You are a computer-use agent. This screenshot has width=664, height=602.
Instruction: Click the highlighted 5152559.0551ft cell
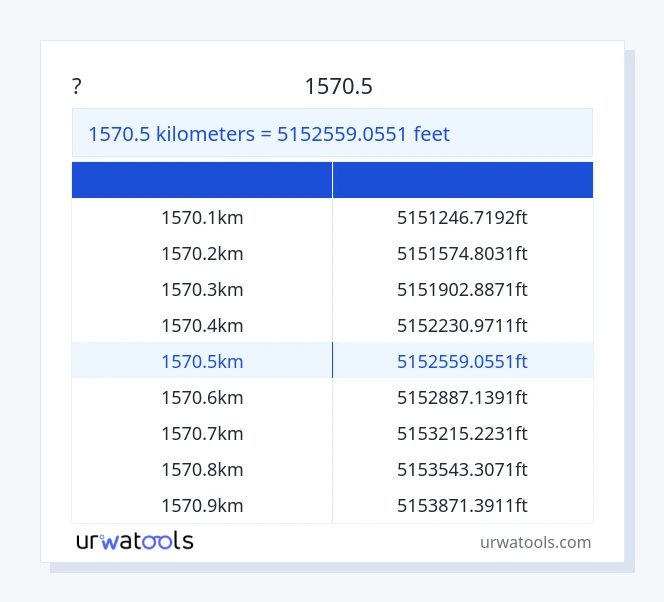pyautogui.click(x=462, y=361)
